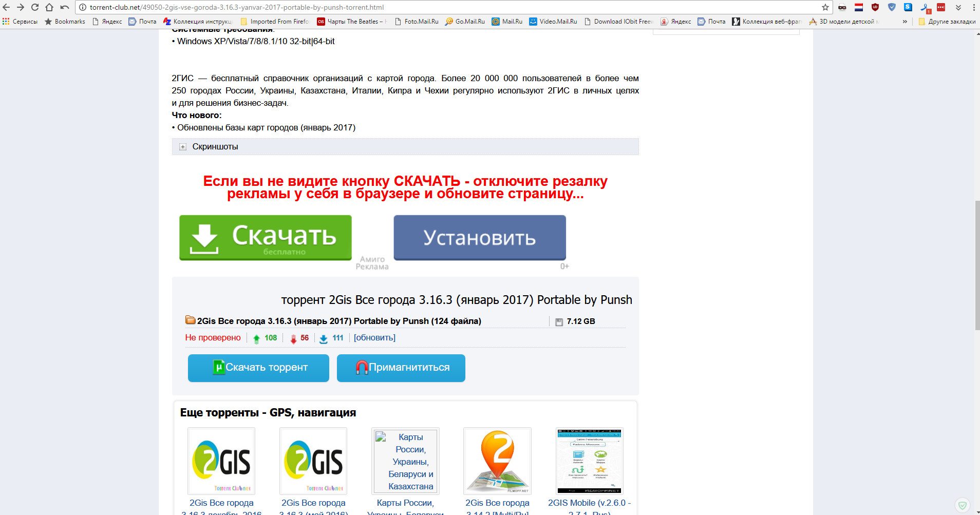Click the Амиго Реклама ad label
980x515 pixels.
(372, 263)
